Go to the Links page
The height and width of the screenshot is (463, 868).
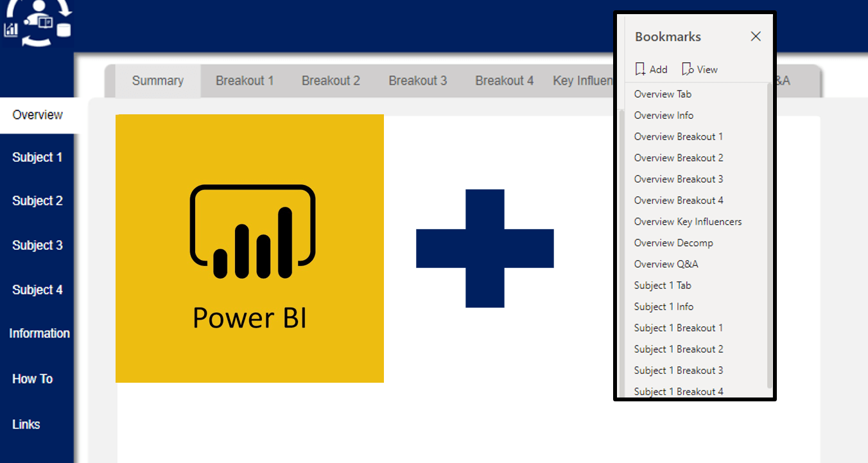(26, 424)
